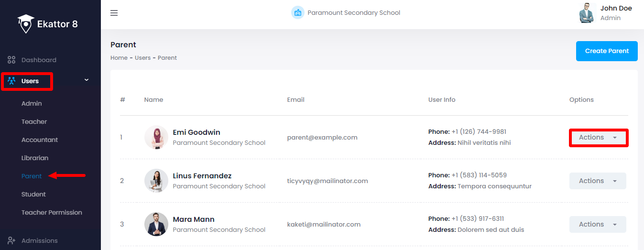
Task: Open Librarian from the Users submenu
Action: (35, 158)
